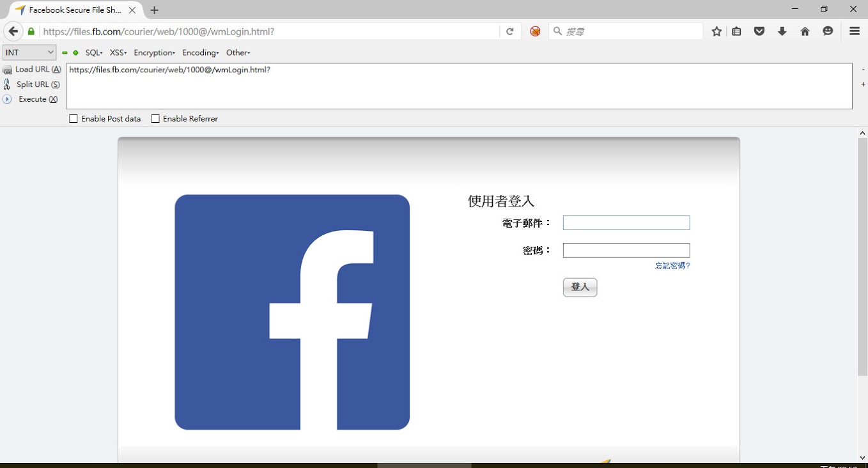The height and width of the screenshot is (468, 868).
Task: Save page to Pocket
Action: pyautogui.click(x=759, y=31)
